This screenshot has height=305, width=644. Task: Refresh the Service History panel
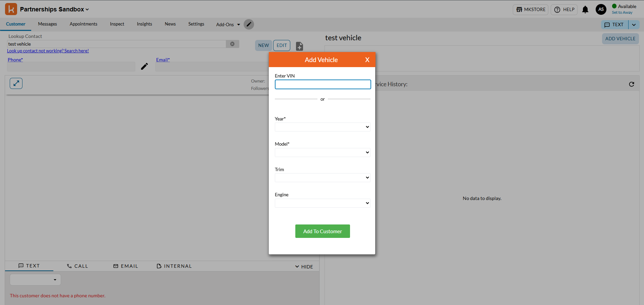tap(631, 84)
